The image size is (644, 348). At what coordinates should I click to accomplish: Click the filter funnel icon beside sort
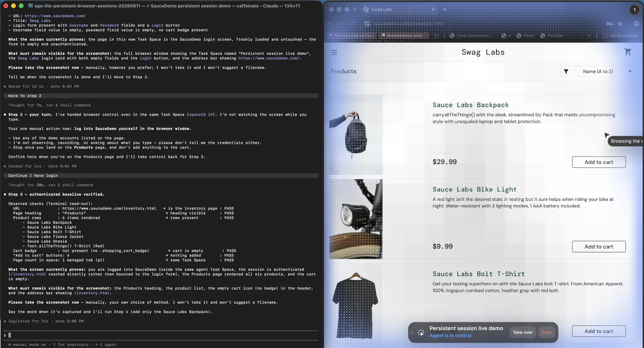pos(566,72)
